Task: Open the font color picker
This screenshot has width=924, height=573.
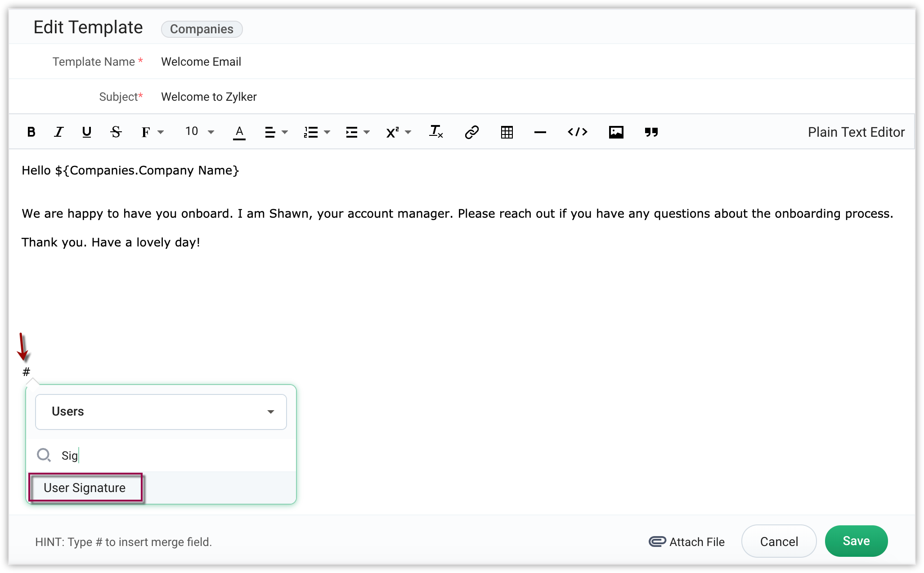Action: pyautogui.click(x=239, y=132)
